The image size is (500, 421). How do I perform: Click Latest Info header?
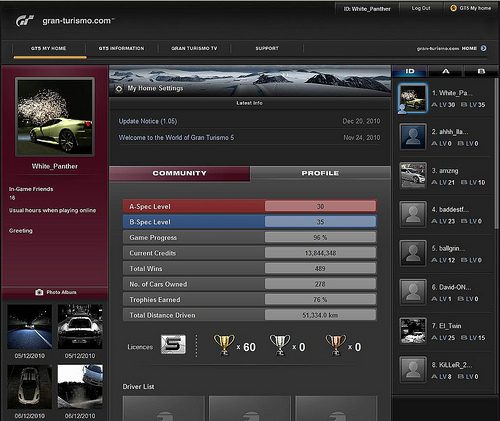(x=250, y=103)
